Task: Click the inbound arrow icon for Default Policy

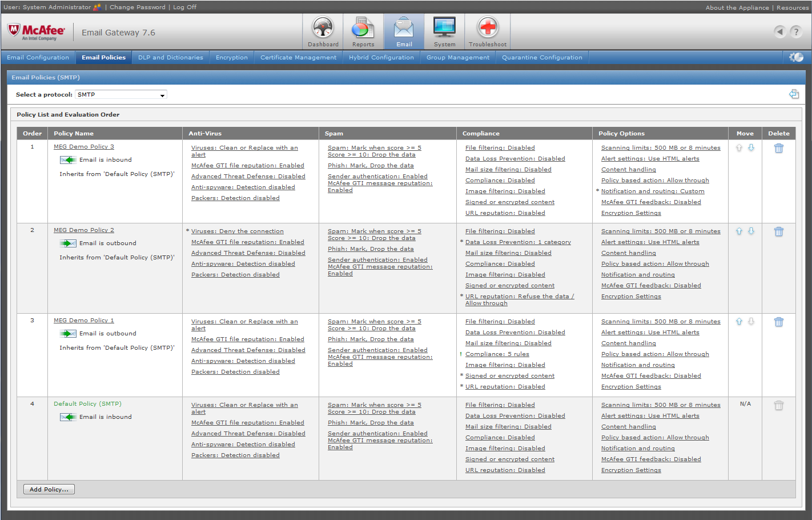Action: coord(68,417)
